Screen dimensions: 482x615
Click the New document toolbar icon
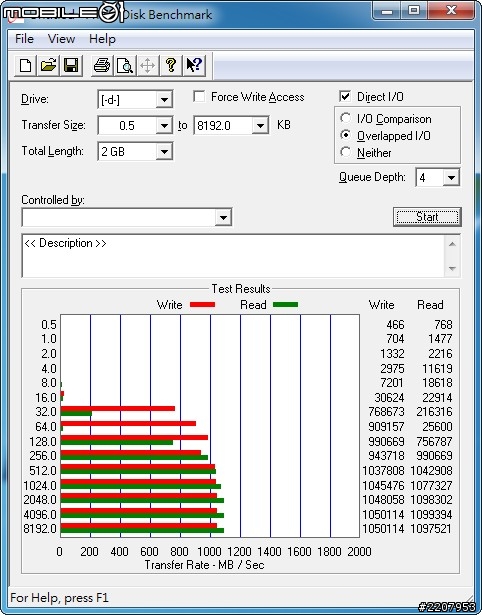pos(25,65)
